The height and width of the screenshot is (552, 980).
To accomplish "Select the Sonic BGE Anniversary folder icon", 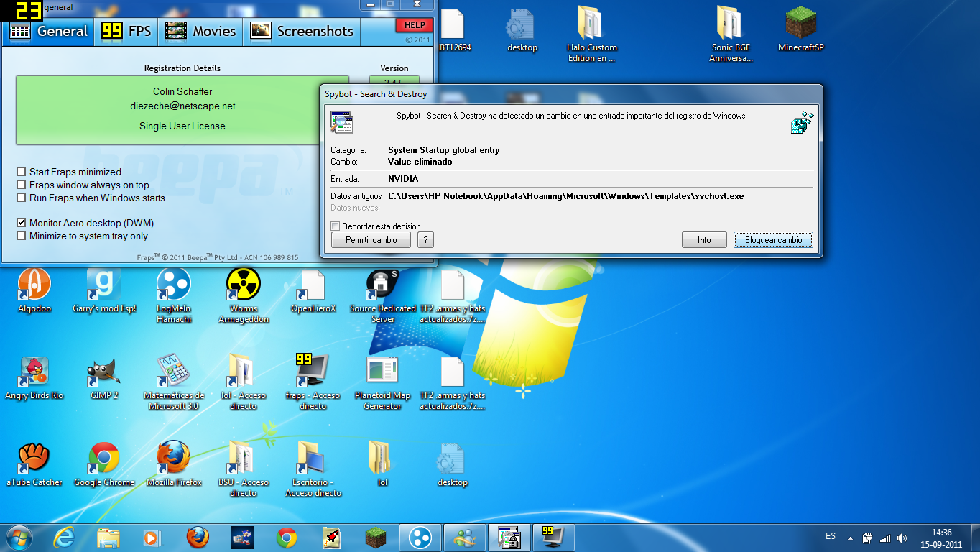I will point(731,34).
